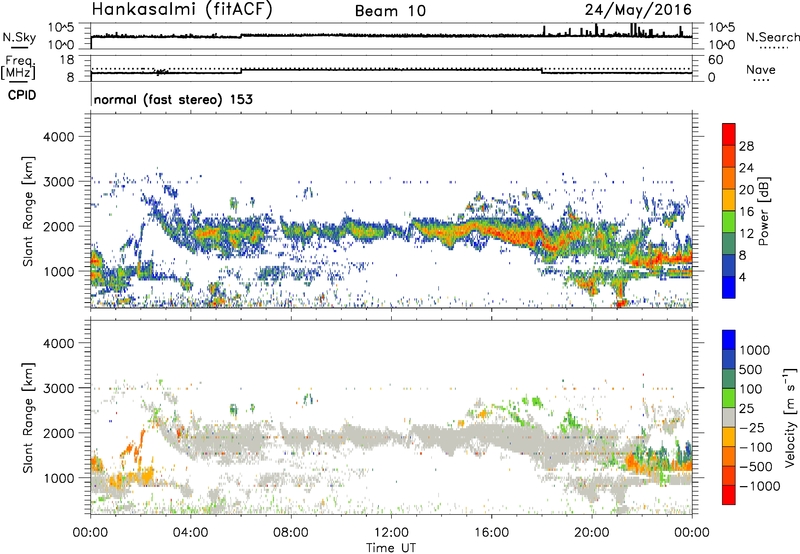Click the '08:00' time tick label

click(291, 533)
